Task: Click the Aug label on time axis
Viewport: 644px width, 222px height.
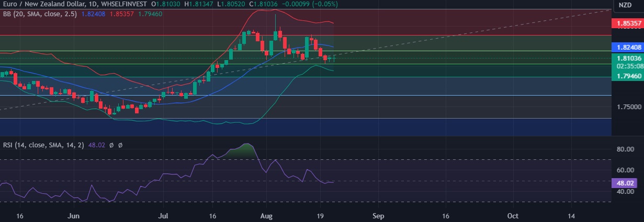Action: coord(266,215)
